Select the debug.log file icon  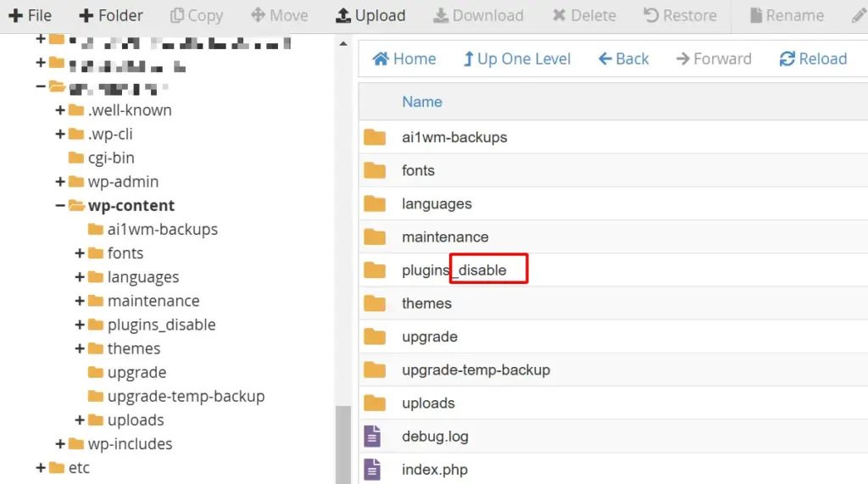click(373, 437)
